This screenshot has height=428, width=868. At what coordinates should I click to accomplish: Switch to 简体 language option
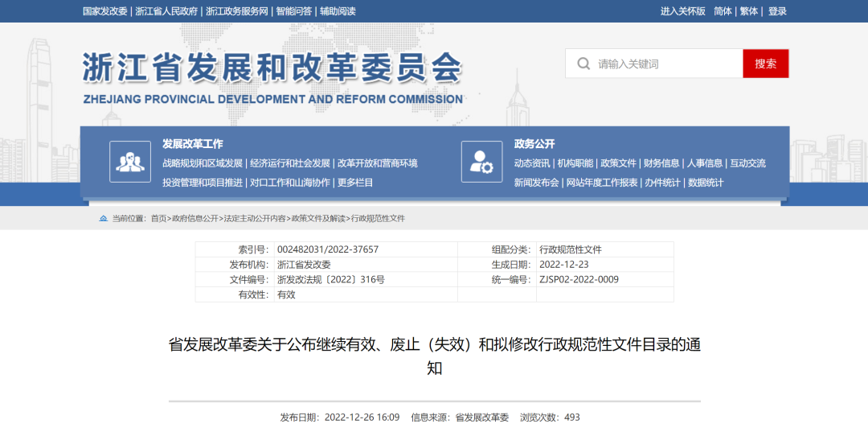tap(723, 11)
